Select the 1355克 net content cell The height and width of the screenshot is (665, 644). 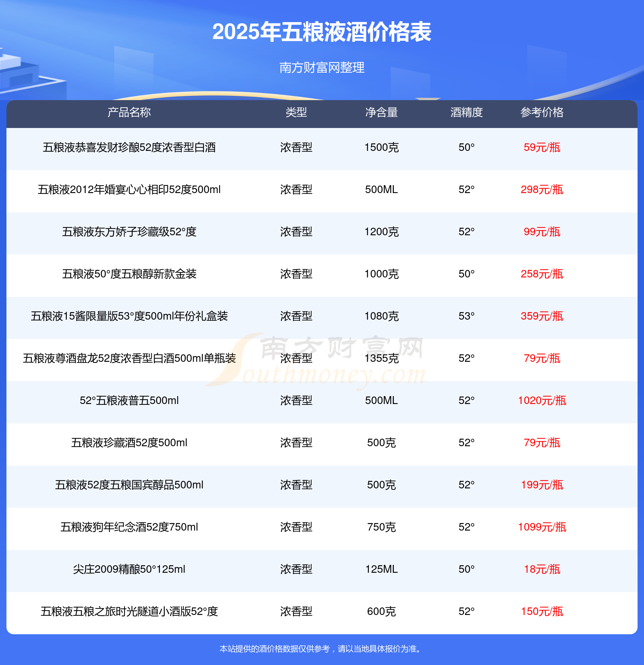[381, 358]
